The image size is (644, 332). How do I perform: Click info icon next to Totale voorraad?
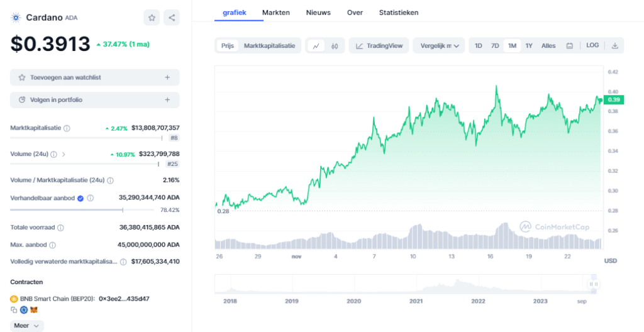(x=60, y=228)
